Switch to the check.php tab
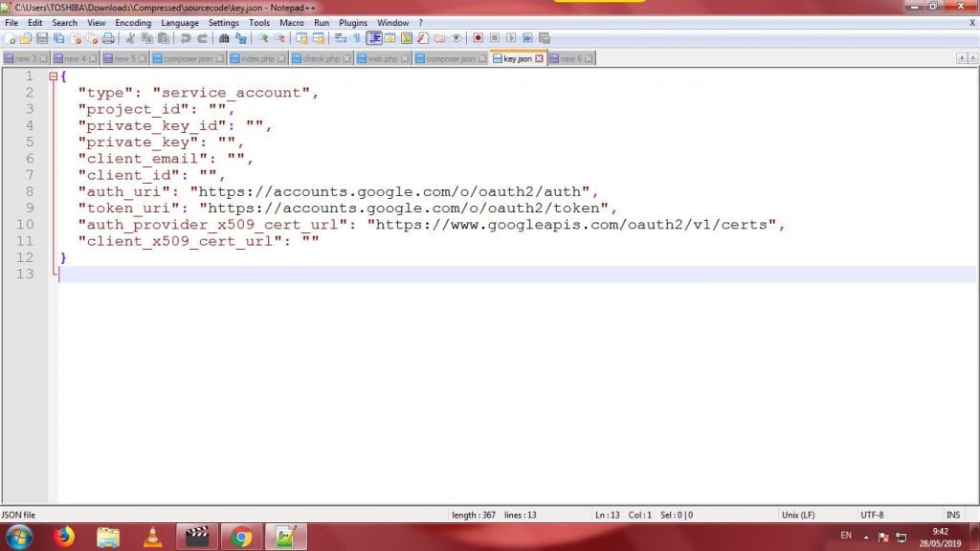Image resolution: width=980 pixels, height=551 pixels. point(321,58)
